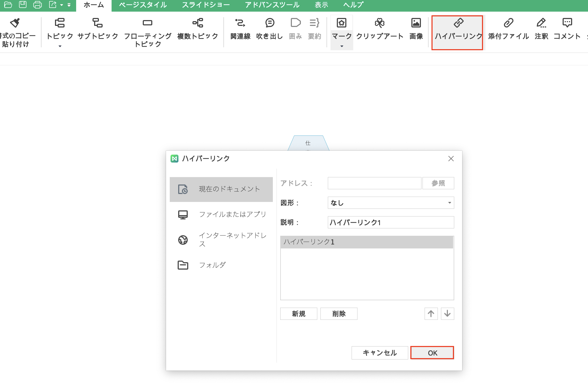
Task: Click the 囲み boundary tool
Action: click(296, 29)
